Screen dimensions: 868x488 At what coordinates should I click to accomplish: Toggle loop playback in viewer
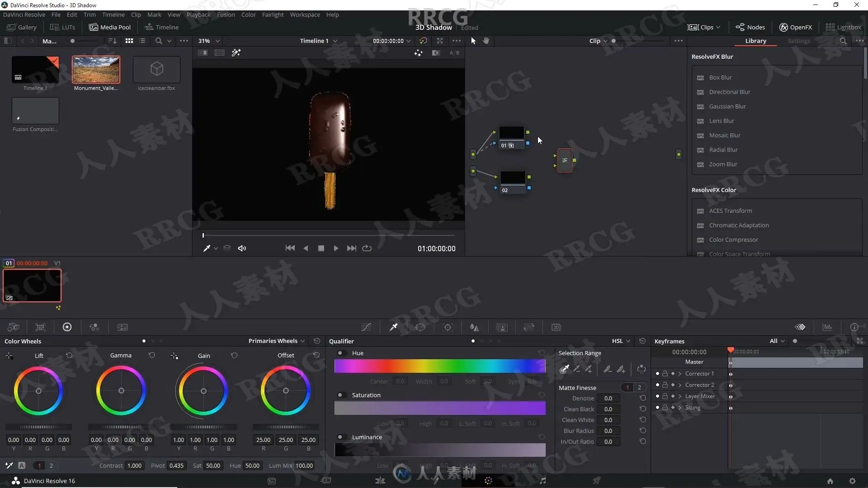pos(367,248)
